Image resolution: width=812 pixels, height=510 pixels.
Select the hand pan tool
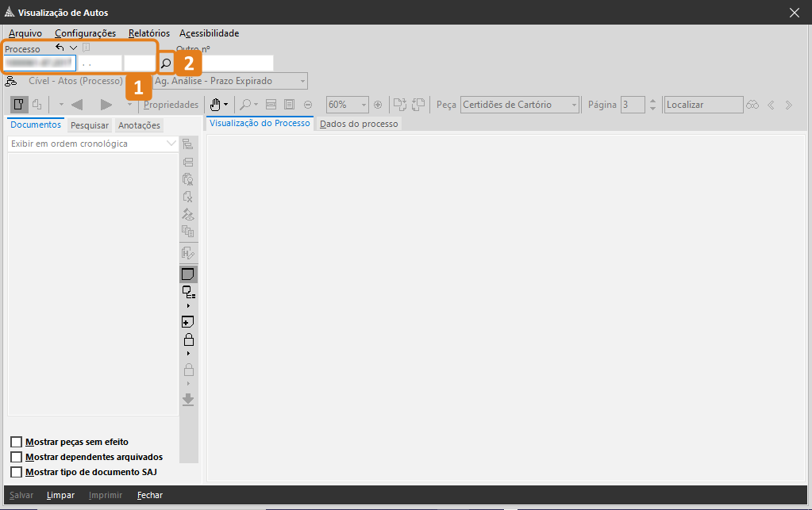point(215,105)
